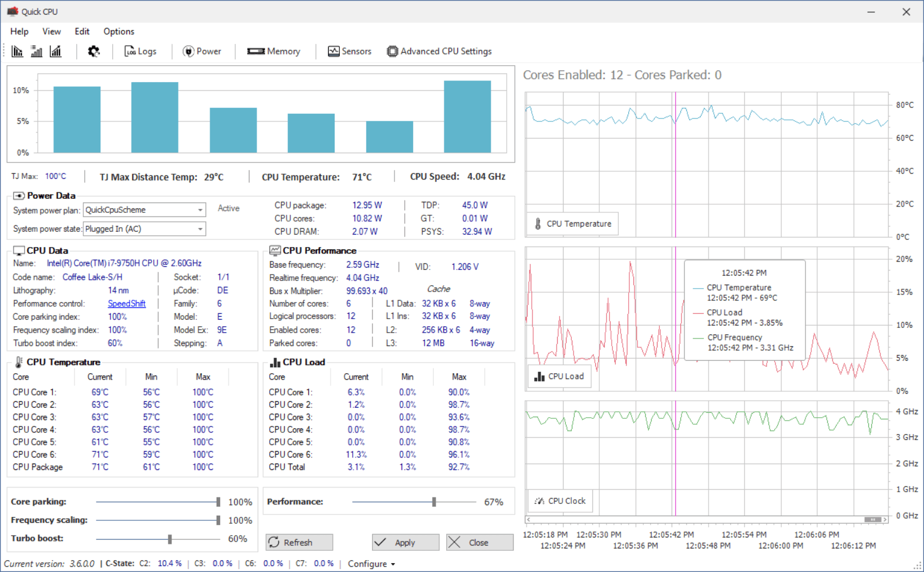Click the Turbo boost slider handle
Screen dimensions: 924x572
coord(170,539)
